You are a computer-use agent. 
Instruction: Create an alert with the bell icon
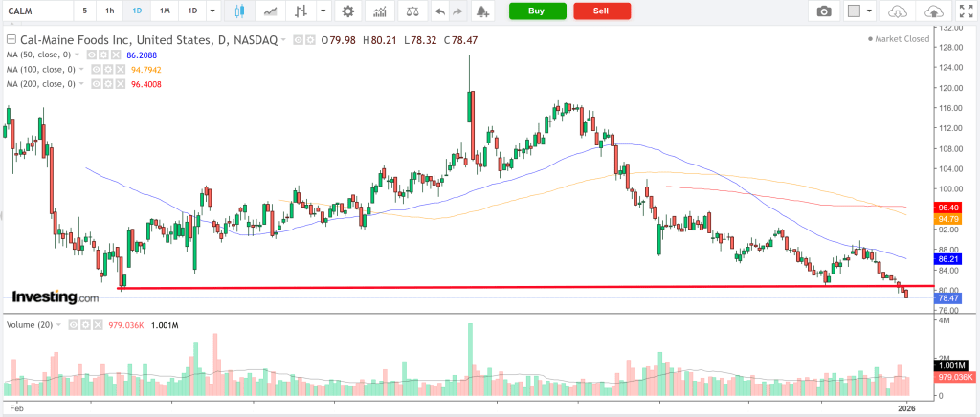[x=481, y=11]
